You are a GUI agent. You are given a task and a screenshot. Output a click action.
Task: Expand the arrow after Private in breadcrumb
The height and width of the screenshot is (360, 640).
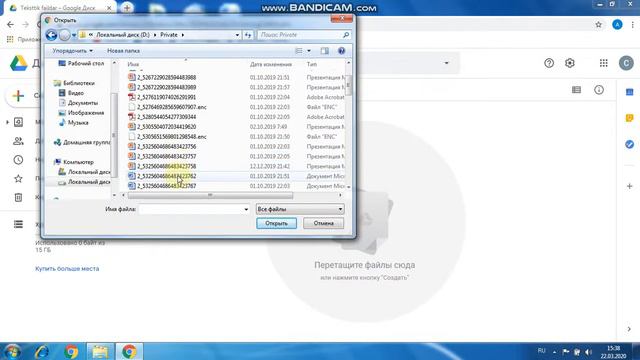click(182, 35)
